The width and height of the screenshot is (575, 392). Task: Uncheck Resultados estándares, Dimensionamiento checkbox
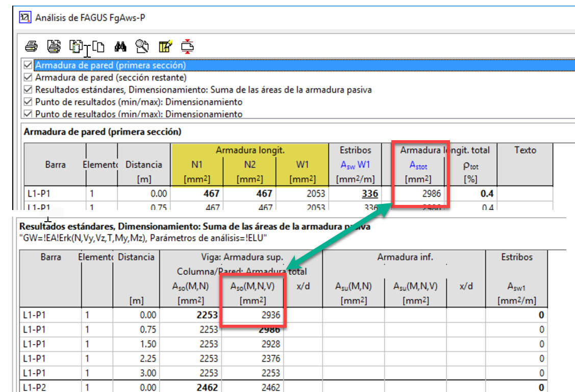point(29,90)
